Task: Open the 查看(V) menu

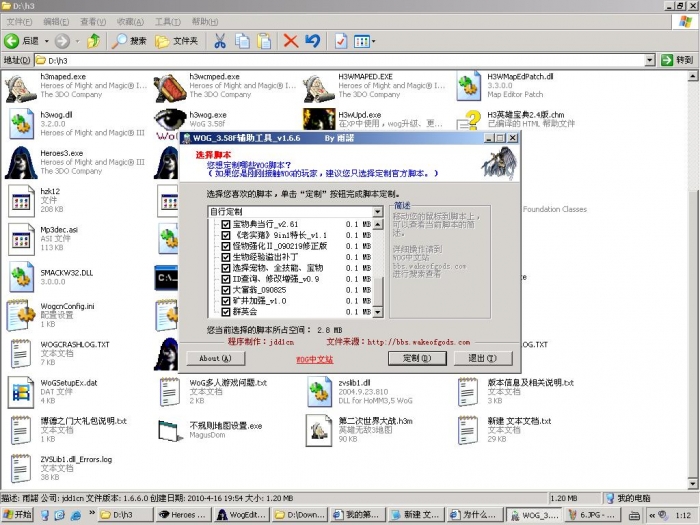Action: [93, 21]
